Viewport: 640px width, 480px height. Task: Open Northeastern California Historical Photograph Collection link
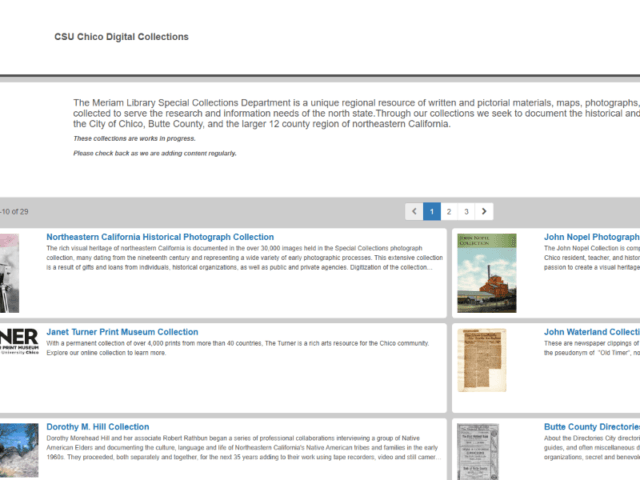(160, 237)
